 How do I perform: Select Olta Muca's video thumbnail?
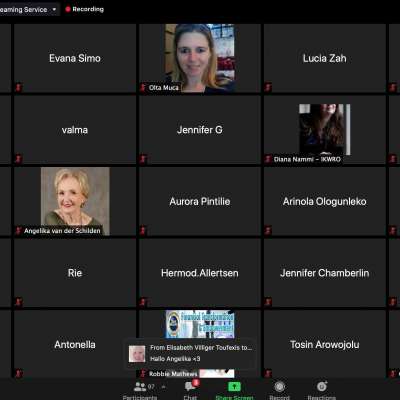200,58
